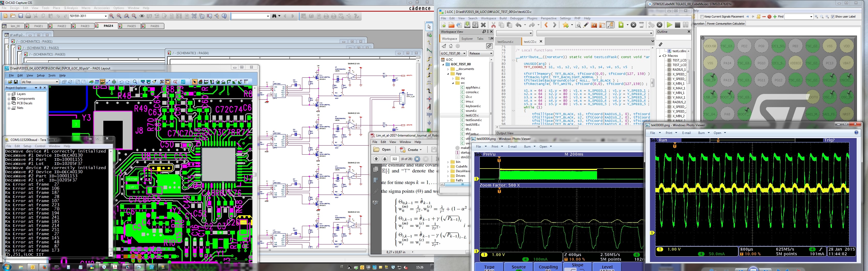
Task: Open the Debugger menu in CodeLite
Action: (517, 18)
